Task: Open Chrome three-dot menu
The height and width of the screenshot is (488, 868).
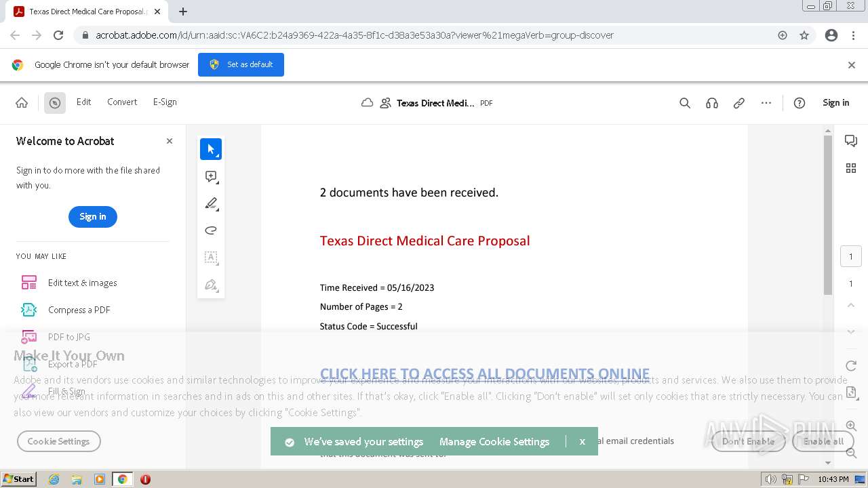Action: click(x=852, y=35)
